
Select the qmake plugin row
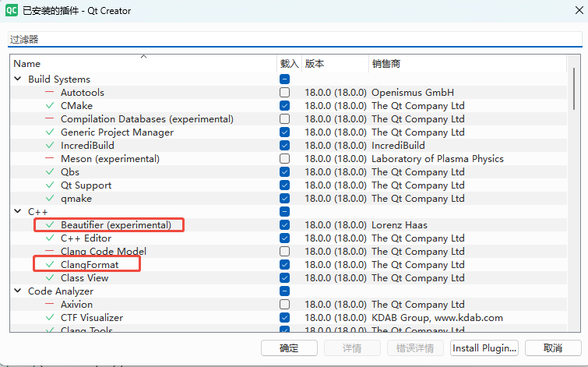point(289,198)
